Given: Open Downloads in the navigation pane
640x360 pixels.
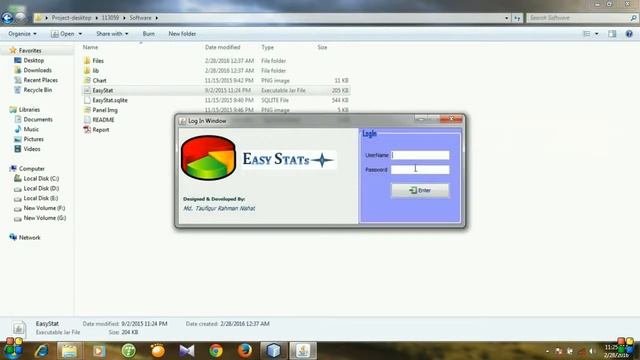Looking at the screenshot, I should pyautogui.click(x=38, y=70).
